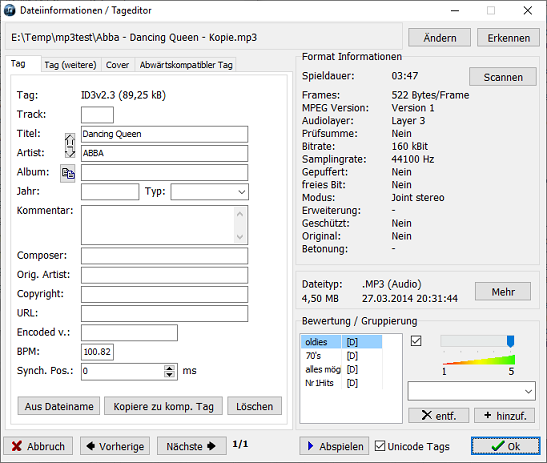Click the URL input field

pos(164,313)
